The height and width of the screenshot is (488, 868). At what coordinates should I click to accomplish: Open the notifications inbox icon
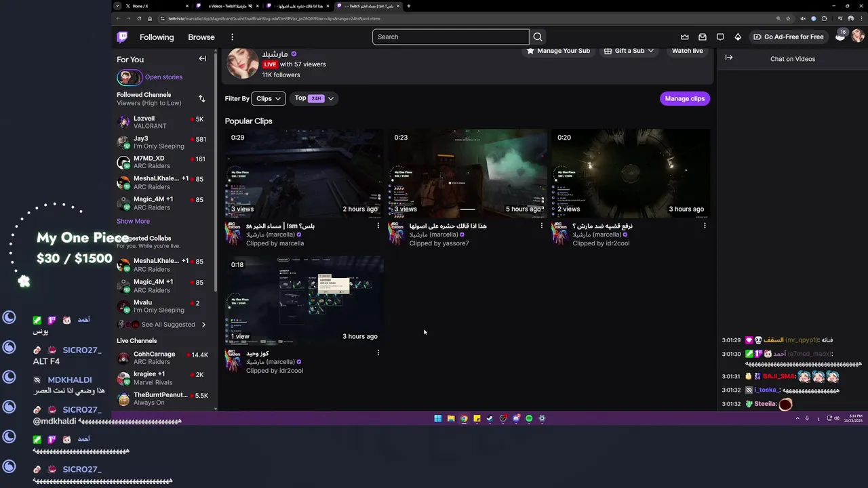(x=703, y=37)
